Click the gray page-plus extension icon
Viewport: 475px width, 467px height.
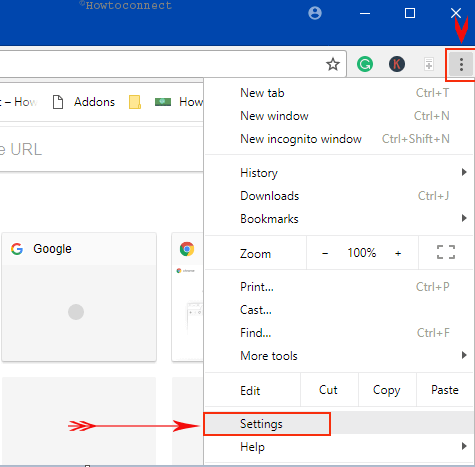(x=429, y=64)
